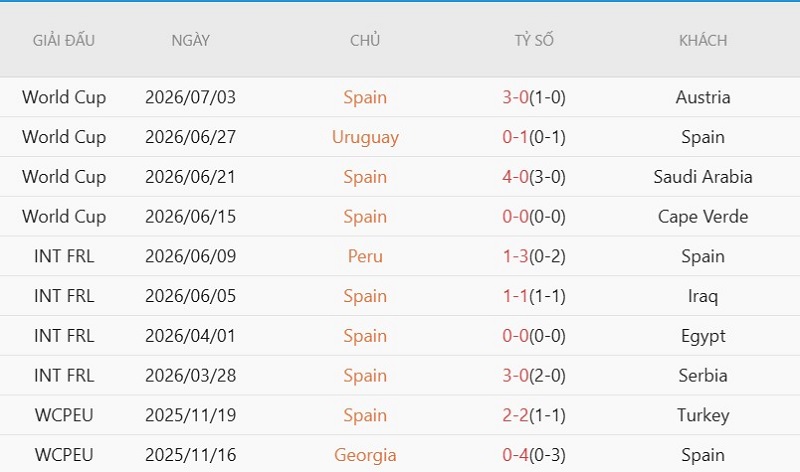Click the Iraq away team name
This screenshot has width=800, height=472.
[703, 296]
